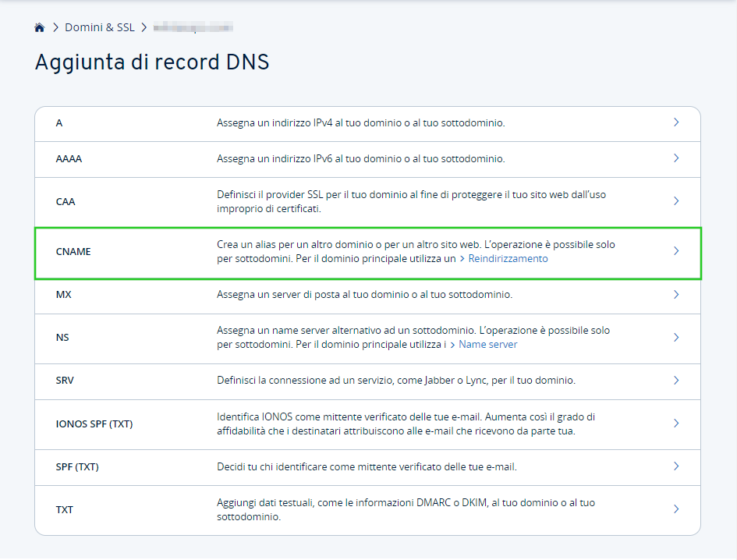This screenshot has height=560, width=737.
Task: Expand CNAME record with right chevron
Action: click(675, 251)
